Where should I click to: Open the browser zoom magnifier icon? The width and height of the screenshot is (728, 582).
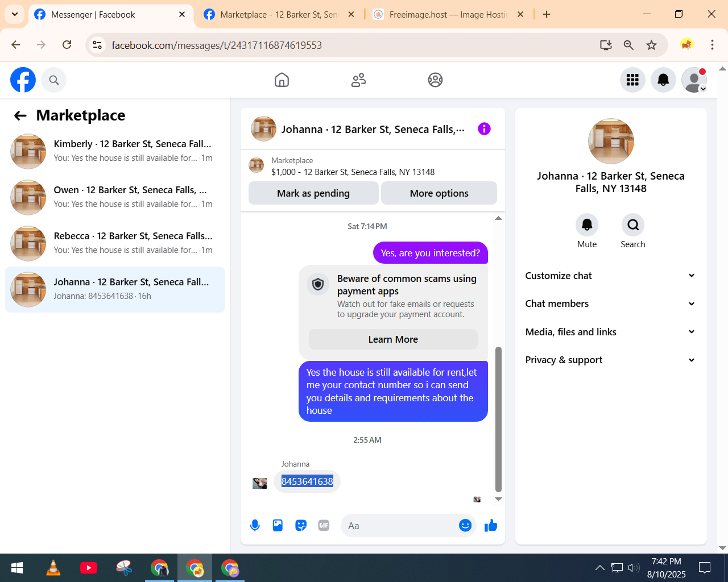[628, 45]
